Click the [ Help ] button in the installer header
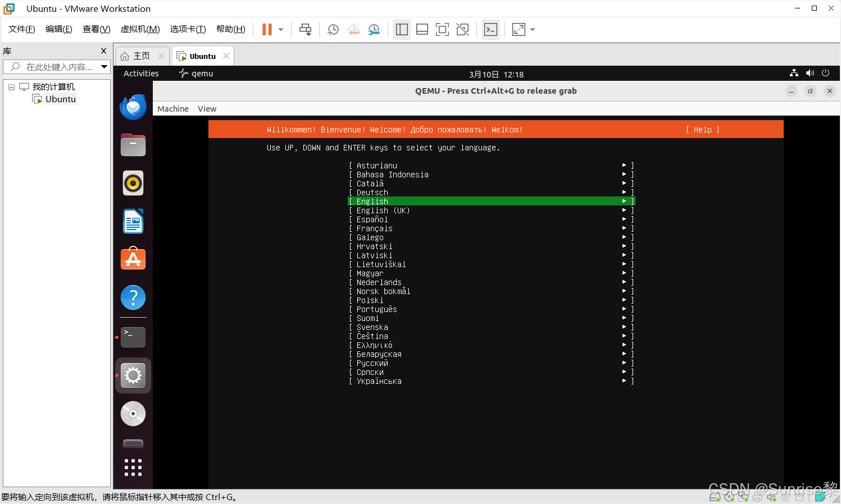 point(702,130)
